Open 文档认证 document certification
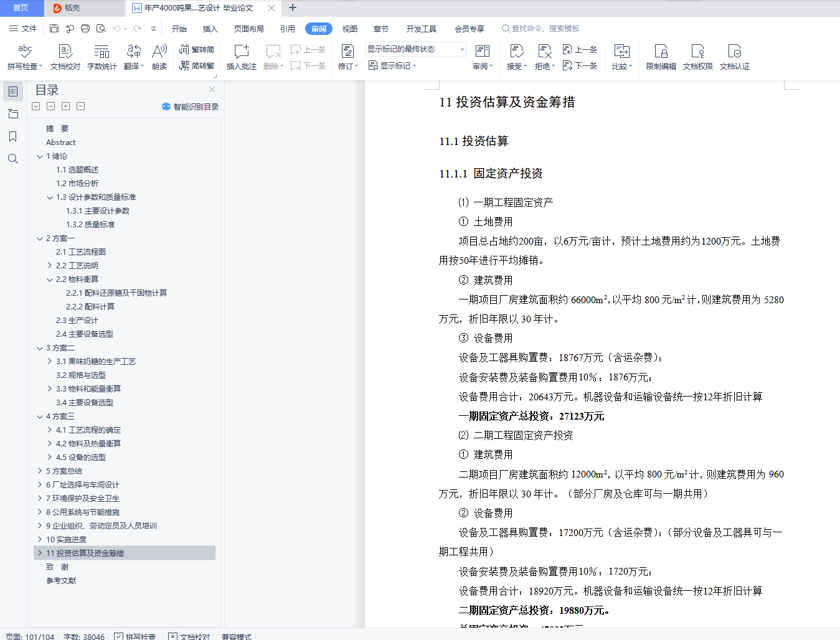 735,57
